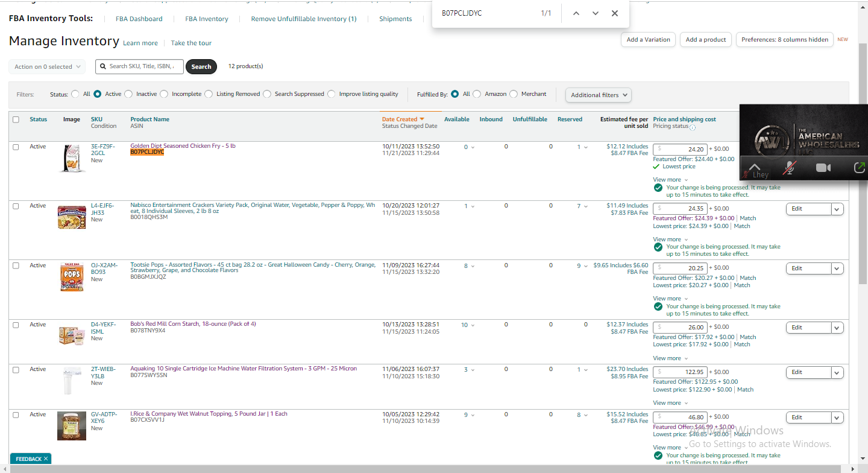Unmute microphone in the video call overlay
This screenshot has height=473, width=868.
click(788, 168)
